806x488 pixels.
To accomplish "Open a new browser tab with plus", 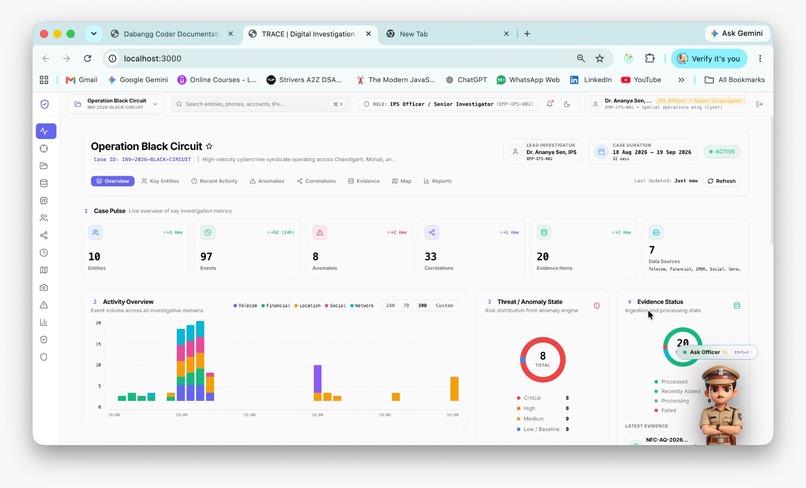I will [x=527, y=33].
